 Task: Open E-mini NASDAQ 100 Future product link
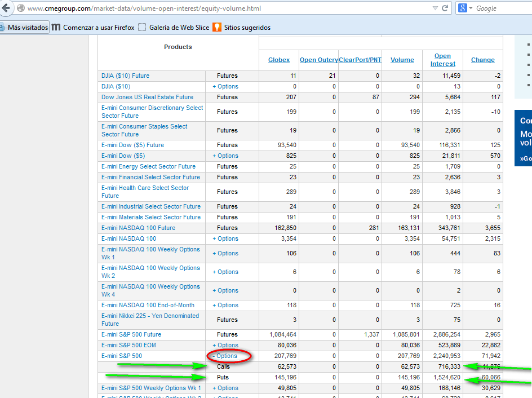138,228
